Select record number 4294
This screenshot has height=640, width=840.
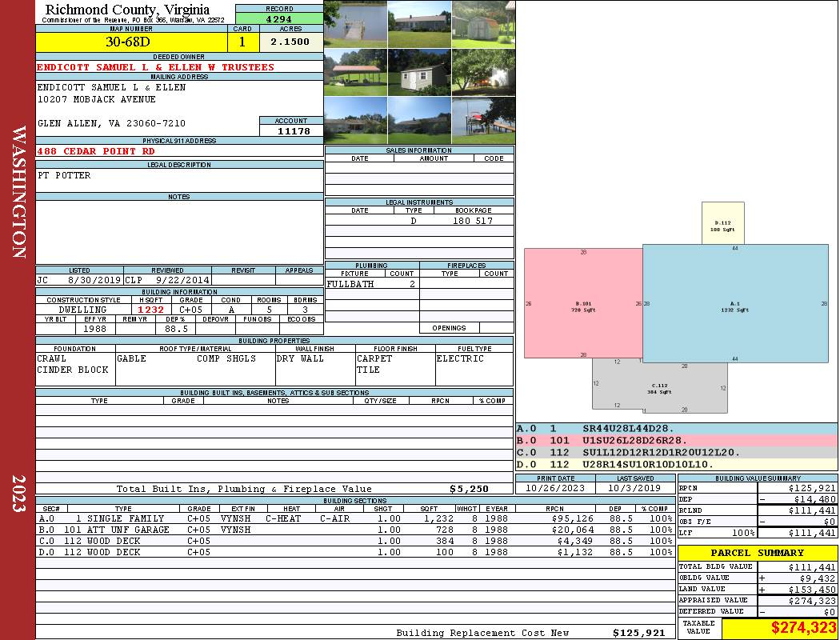(x=279, y=18)
